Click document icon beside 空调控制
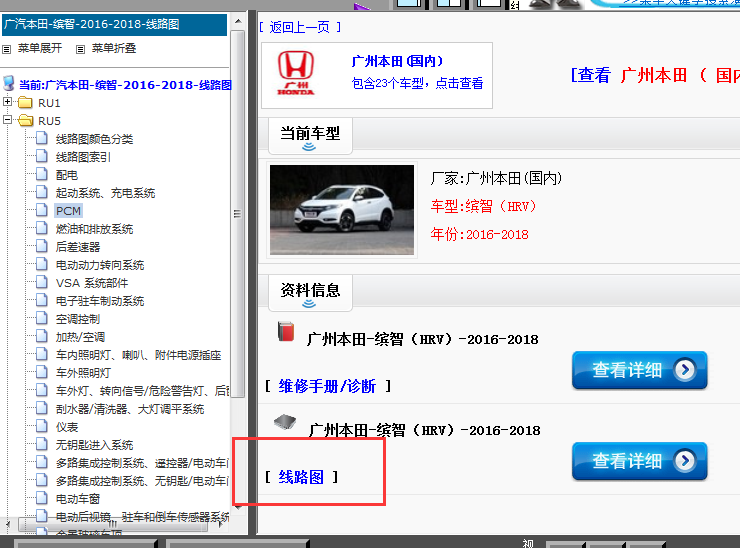740x548 pixels. 42,318
